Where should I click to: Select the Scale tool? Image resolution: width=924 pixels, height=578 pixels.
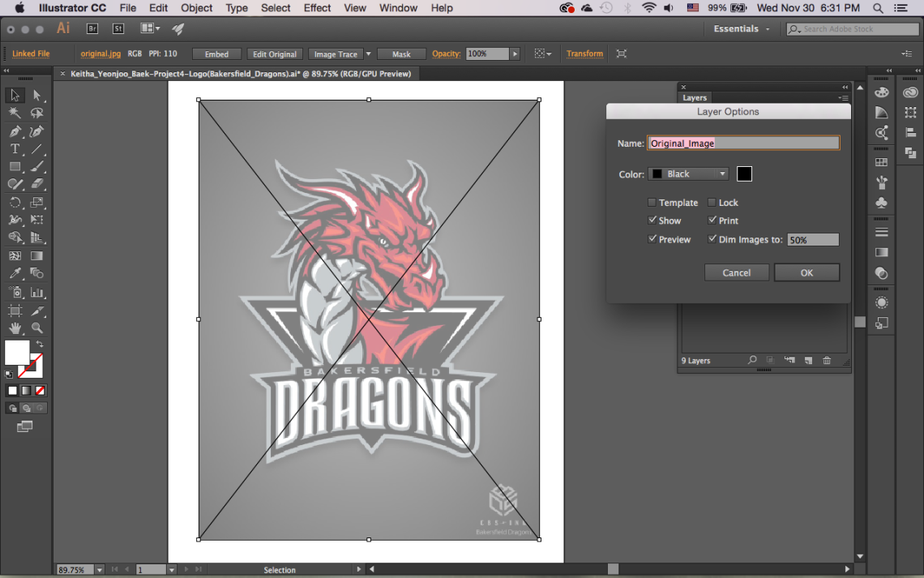36,203
